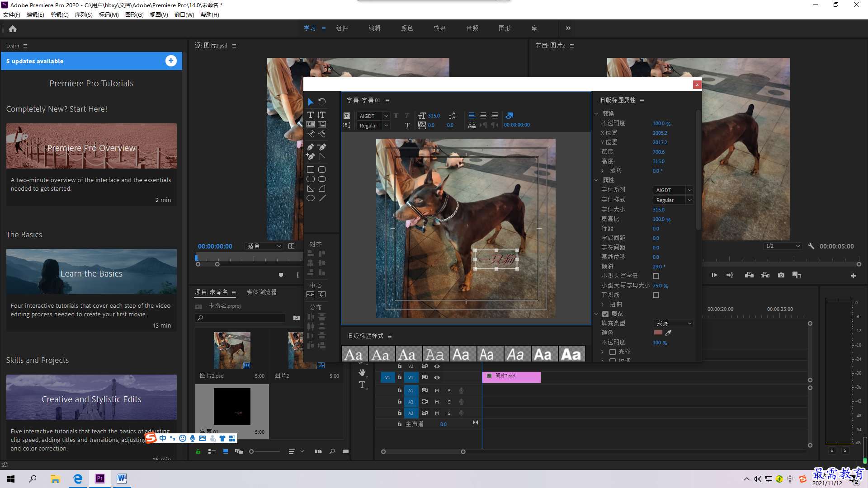Open the Premiere Pro Overview tutorial
The height and width of the screenshot is (488, 868).
[x=91, y=146]
